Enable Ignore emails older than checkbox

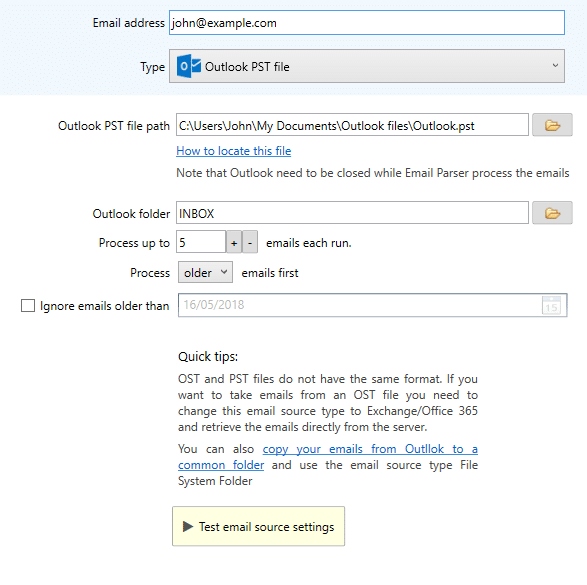click(x=28, y=305)
